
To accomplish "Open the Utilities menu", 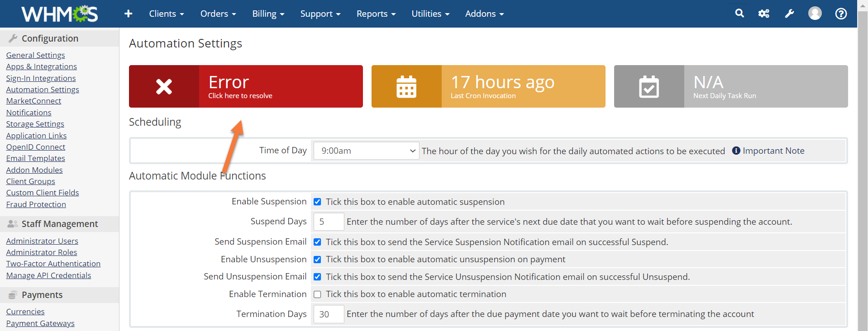I will point(430,14).
